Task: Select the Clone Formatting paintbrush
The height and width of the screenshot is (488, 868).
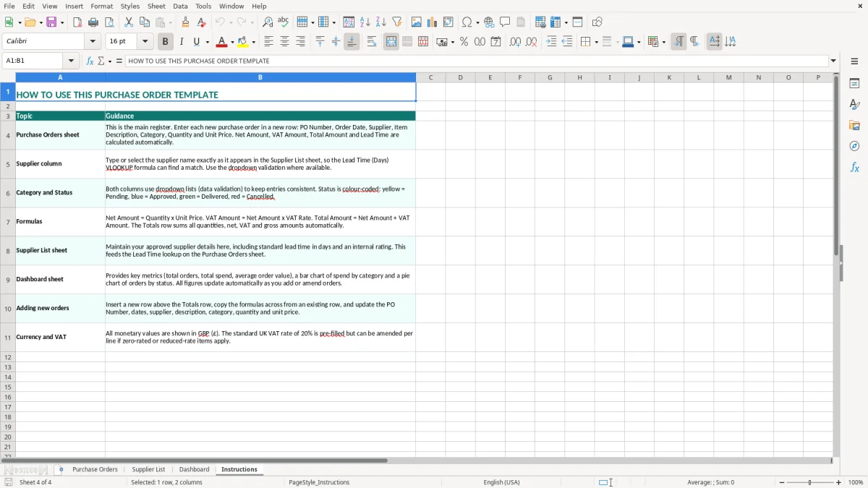Action: coord(185,22)
